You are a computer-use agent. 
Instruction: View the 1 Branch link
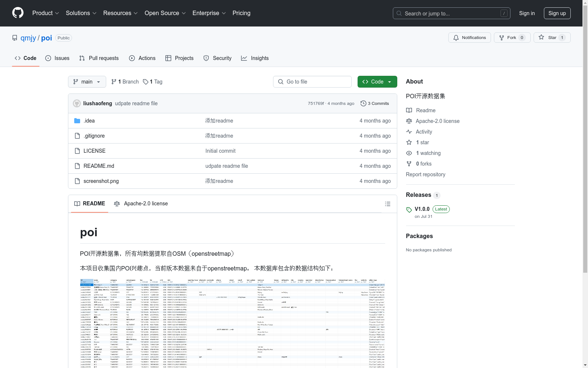(125, 82)
